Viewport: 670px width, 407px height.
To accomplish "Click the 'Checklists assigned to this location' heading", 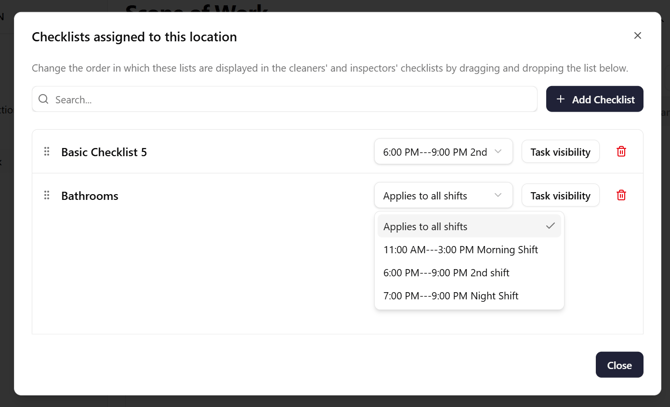I will tap(134, 37).
